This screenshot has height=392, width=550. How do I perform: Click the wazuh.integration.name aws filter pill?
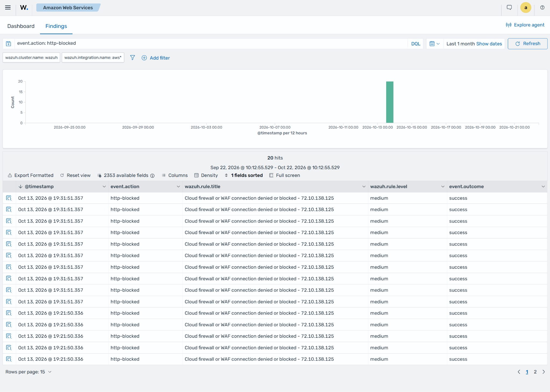(x=93, y=57)
